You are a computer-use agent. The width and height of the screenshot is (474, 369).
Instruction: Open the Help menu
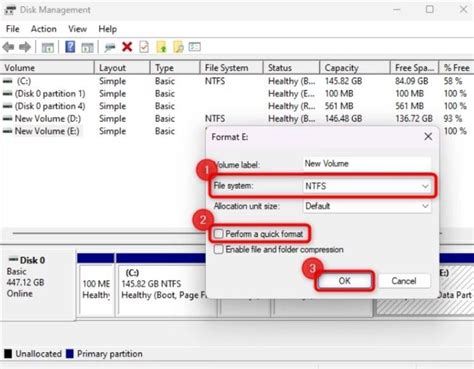click(107, 29)
